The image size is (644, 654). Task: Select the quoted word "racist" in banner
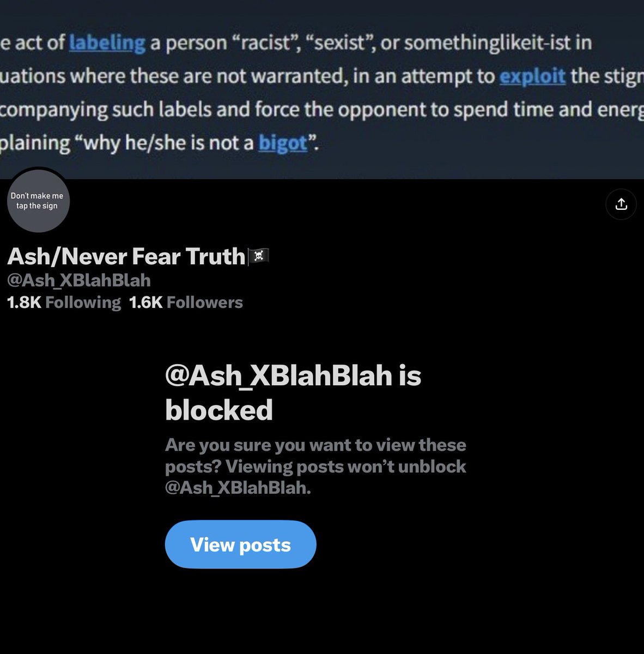268,43
